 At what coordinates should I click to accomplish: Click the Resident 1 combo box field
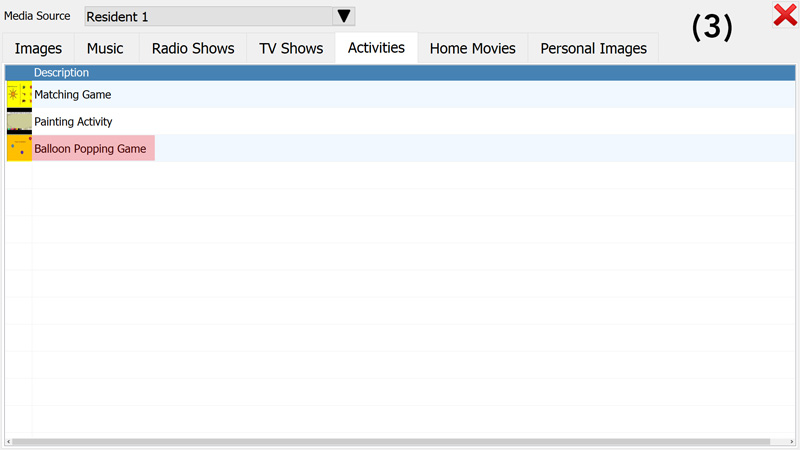(207, 16)
